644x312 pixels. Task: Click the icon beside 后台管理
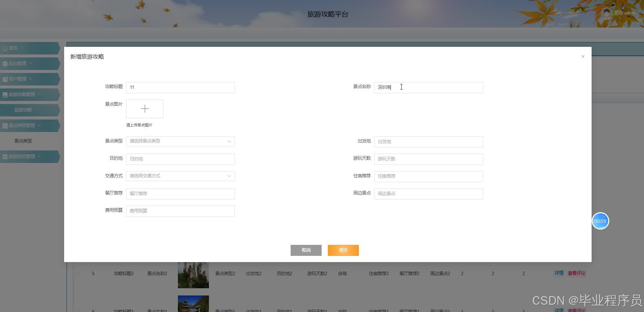[x=5, y=64]
